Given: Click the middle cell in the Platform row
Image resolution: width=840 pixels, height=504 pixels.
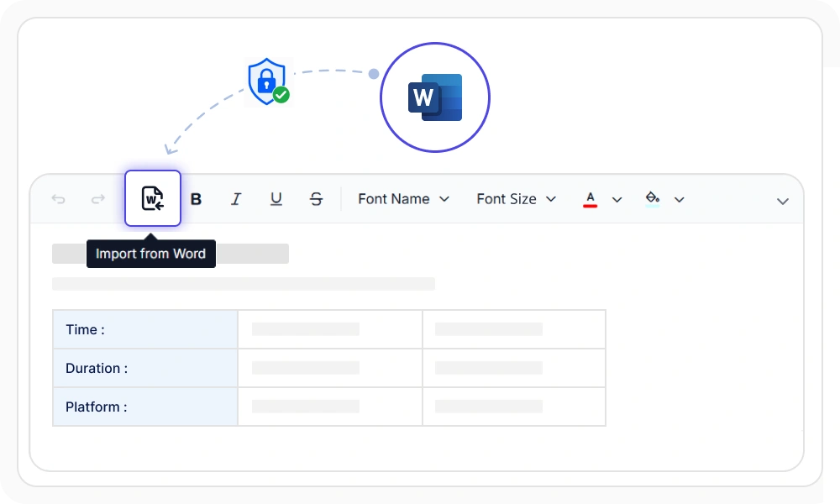Looking at the screenshot, I should coord(330,407).
